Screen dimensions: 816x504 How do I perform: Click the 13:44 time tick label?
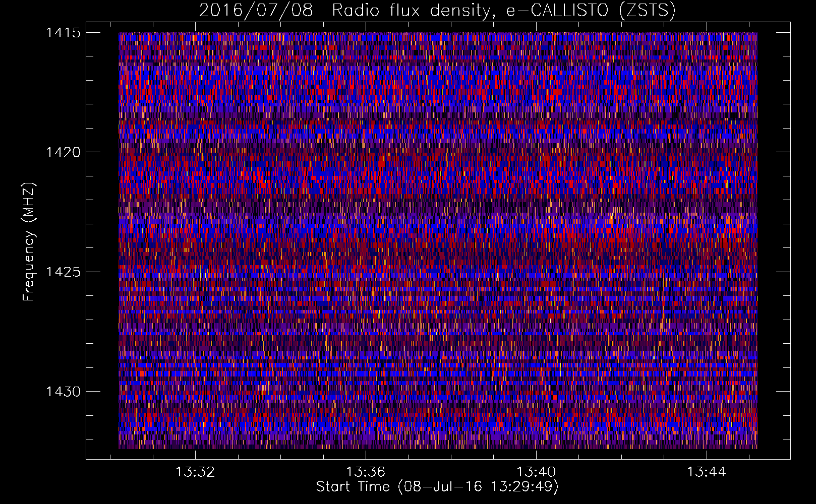[707, 472]
